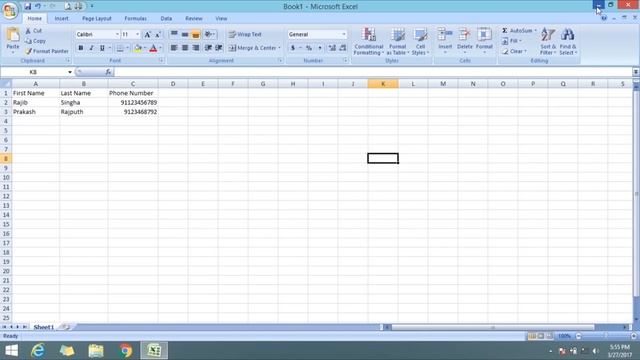The width and height of the screenshot is (640, 360).
Task: Toggle the highlighted Bottom Align button
Action: 196,34
